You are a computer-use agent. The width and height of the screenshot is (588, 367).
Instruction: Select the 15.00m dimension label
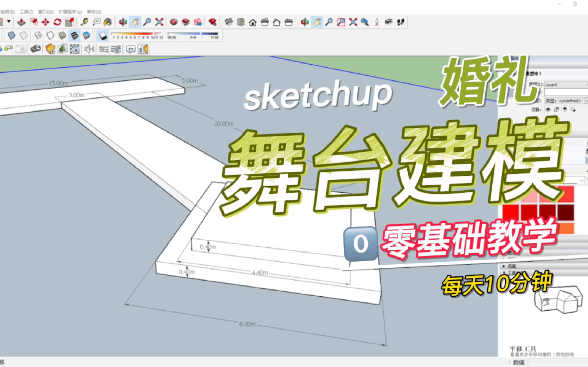point(58,83)
